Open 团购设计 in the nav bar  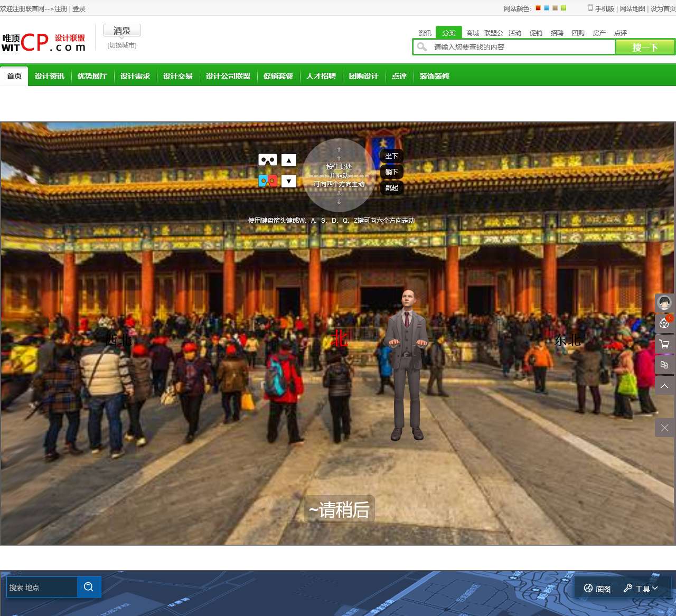364,76
